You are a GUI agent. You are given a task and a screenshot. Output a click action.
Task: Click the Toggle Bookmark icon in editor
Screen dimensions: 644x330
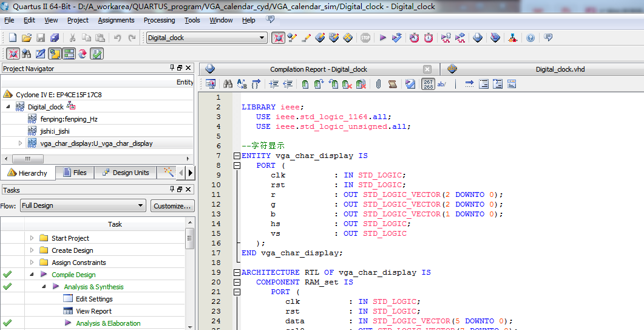pyautogui.click(x=305, y=84)
